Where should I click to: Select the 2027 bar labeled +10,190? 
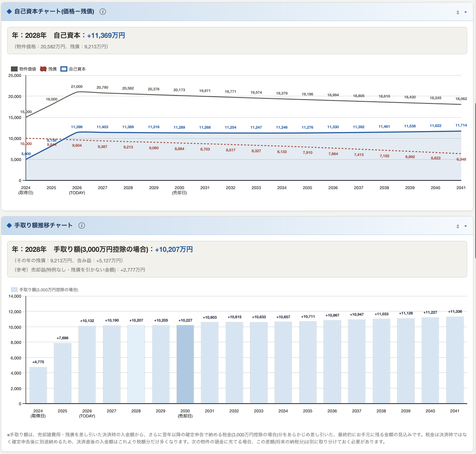click(x=112, y=364)
